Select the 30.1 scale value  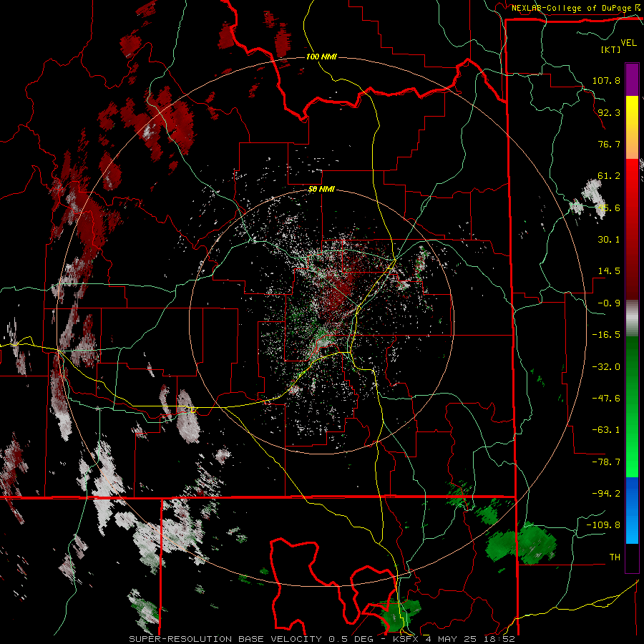tap(609, 240)
